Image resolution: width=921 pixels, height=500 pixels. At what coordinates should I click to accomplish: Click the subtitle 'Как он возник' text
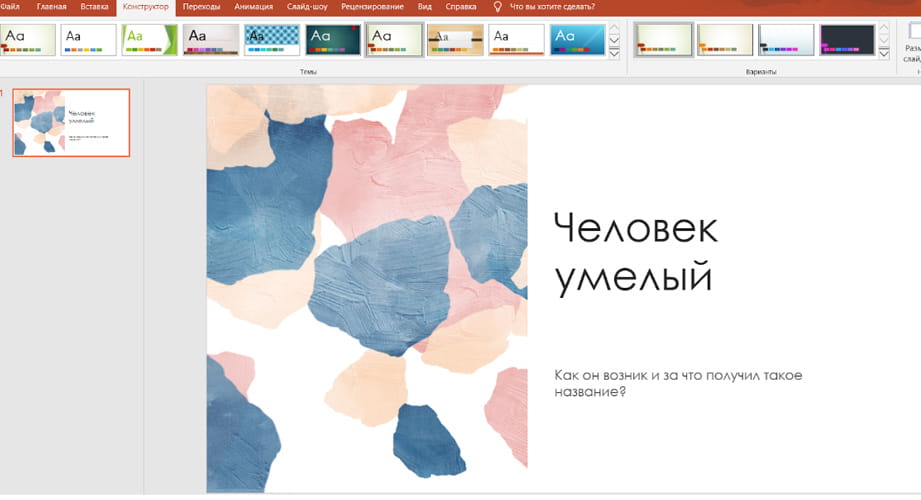(678, 383)
